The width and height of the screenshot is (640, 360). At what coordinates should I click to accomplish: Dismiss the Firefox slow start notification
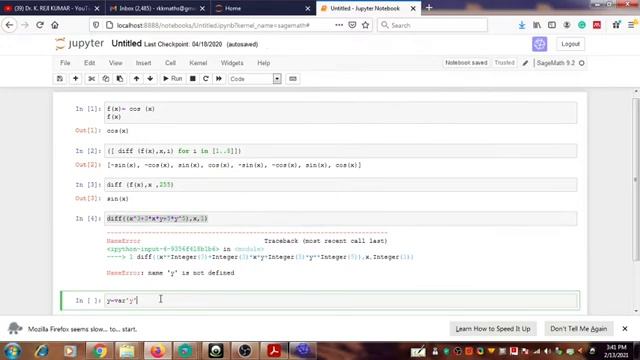coord(625,329)
